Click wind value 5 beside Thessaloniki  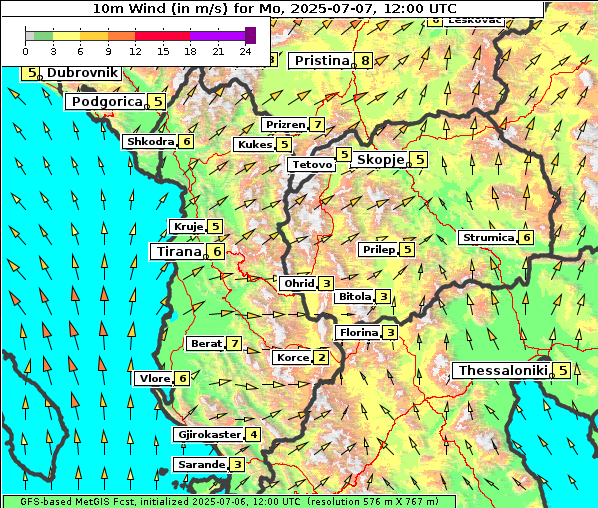click(x=563, y=370)
